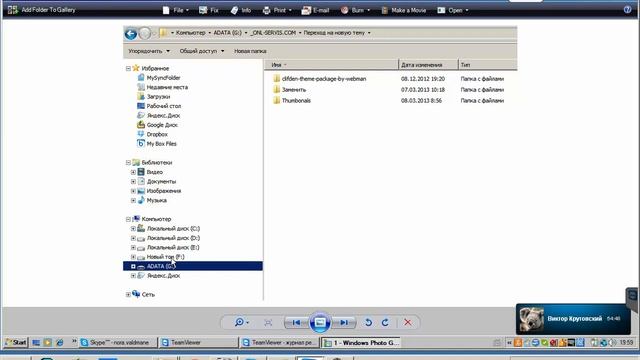Click the help question mark icon
Image resolution: width=640 pixels, height=360 pixels.
(627, 10)
